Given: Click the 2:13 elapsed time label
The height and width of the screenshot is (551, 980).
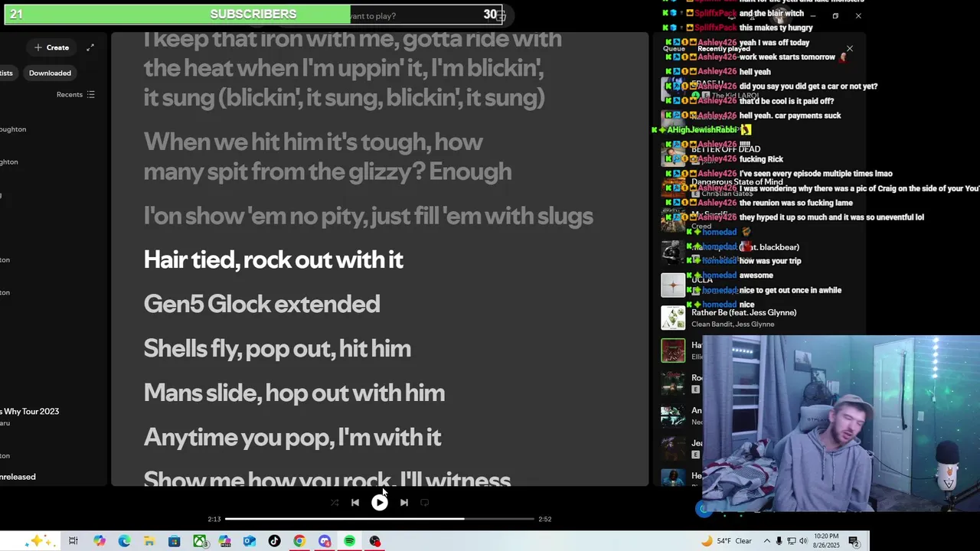Looking at the screenshot, I should point(214,519).
